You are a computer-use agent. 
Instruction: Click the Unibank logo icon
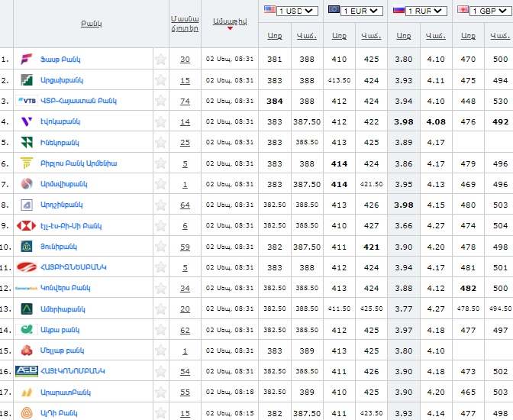[x=27, y=247]
